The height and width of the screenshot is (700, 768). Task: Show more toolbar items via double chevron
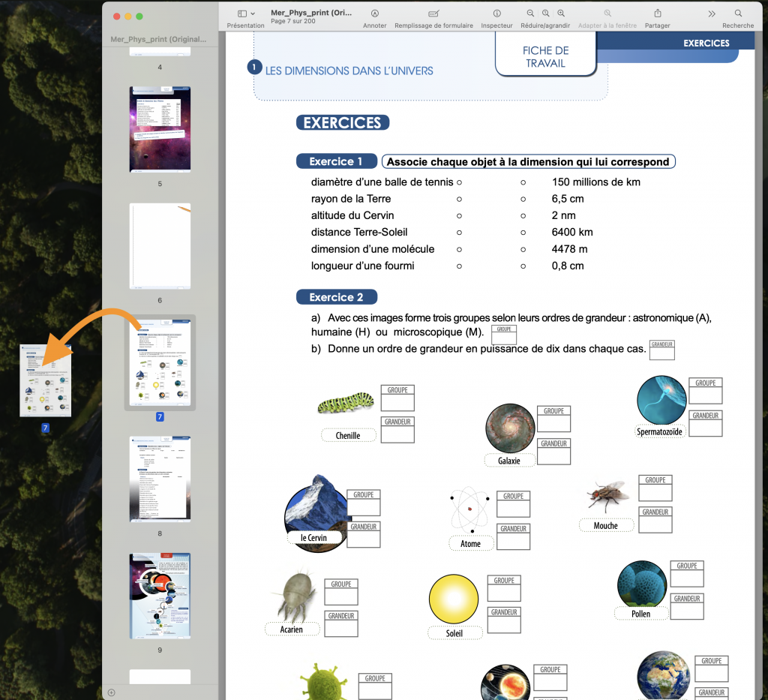[712, 14]
